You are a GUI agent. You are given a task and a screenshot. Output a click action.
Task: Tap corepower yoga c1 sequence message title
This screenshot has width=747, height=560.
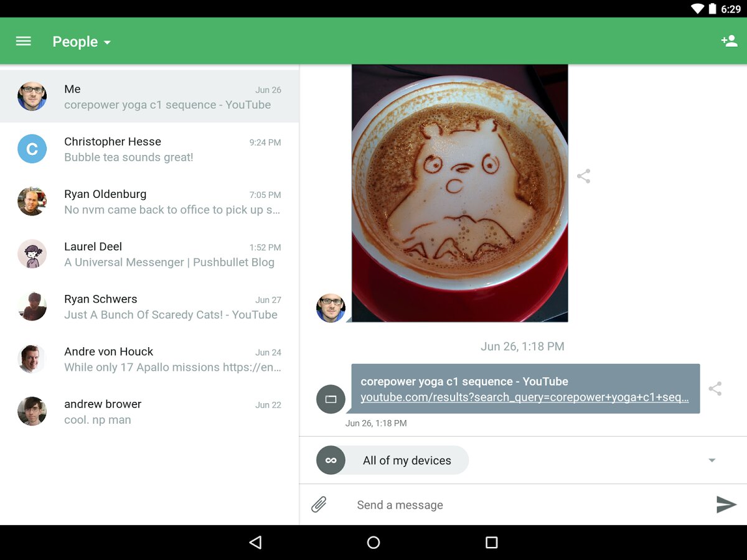click(x=464, y=381)
